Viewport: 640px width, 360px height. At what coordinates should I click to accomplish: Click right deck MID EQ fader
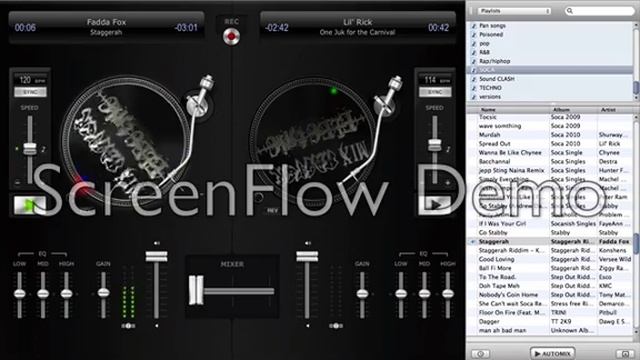(x=424, y=293)
